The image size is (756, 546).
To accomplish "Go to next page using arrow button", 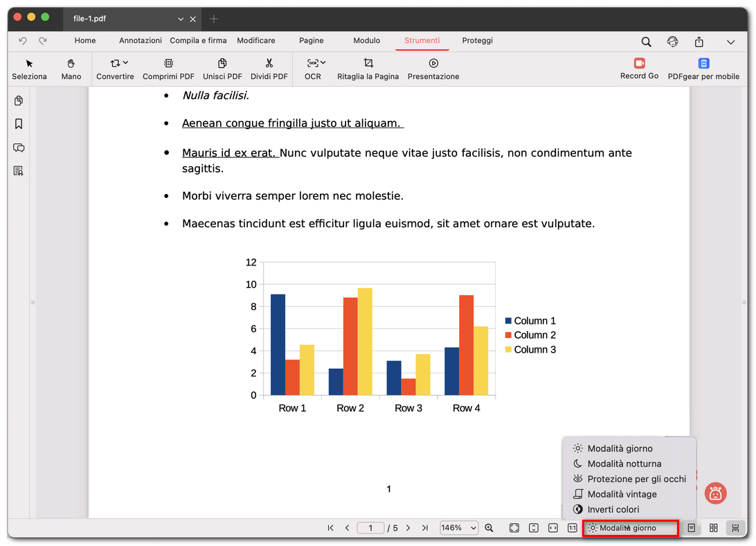I will [408, 528].
